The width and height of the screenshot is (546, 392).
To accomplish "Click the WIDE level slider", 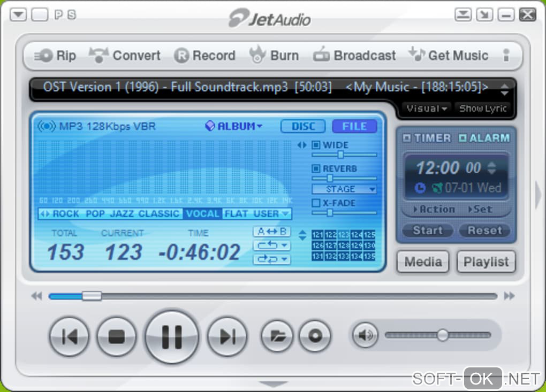I will coord(344,155).
